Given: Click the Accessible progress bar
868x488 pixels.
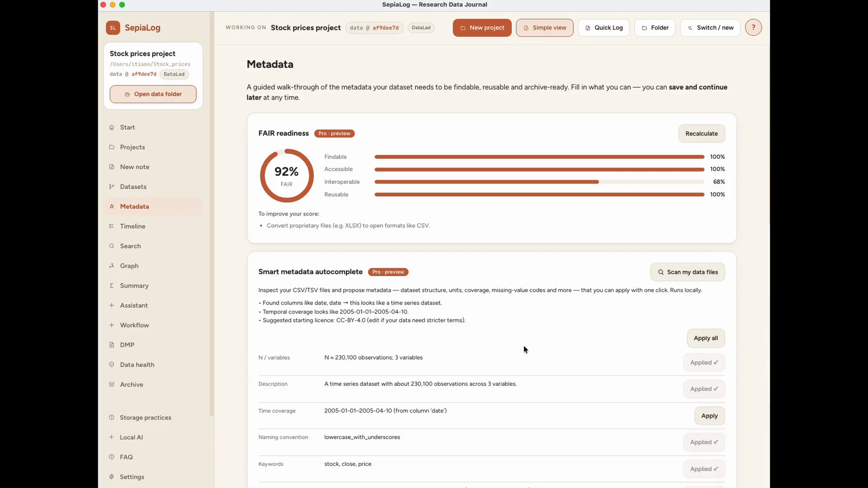Looking at the screenshot, I should [x=539, y=169].
